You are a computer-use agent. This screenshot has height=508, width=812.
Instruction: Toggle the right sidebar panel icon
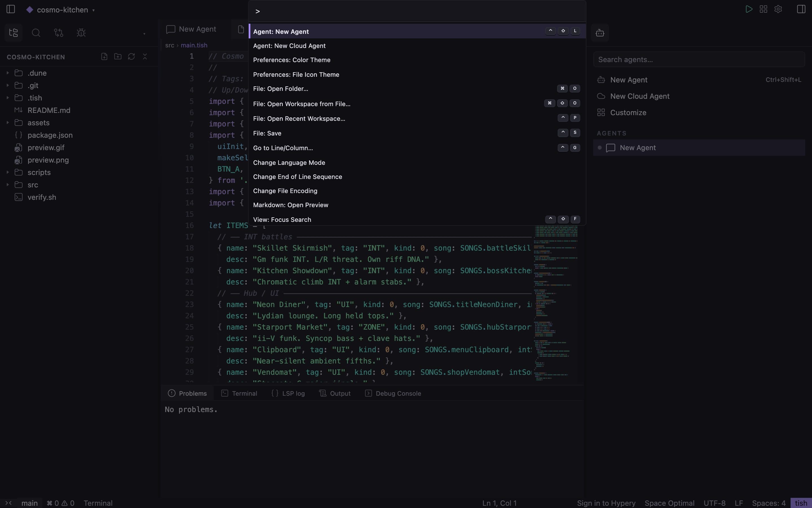(x=801, y=9)
